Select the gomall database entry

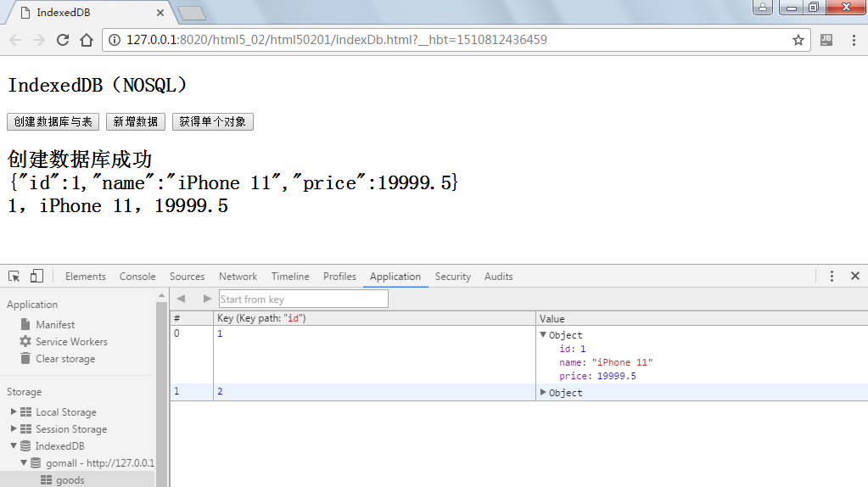coord(99,462)
